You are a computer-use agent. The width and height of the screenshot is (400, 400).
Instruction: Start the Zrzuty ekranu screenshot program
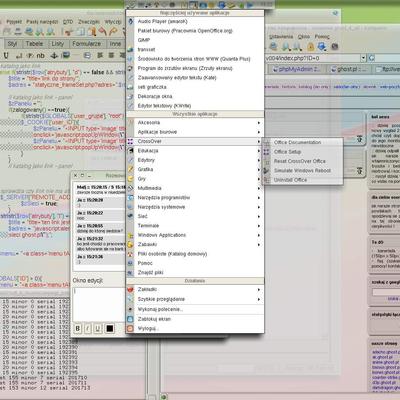coord(195,68)
